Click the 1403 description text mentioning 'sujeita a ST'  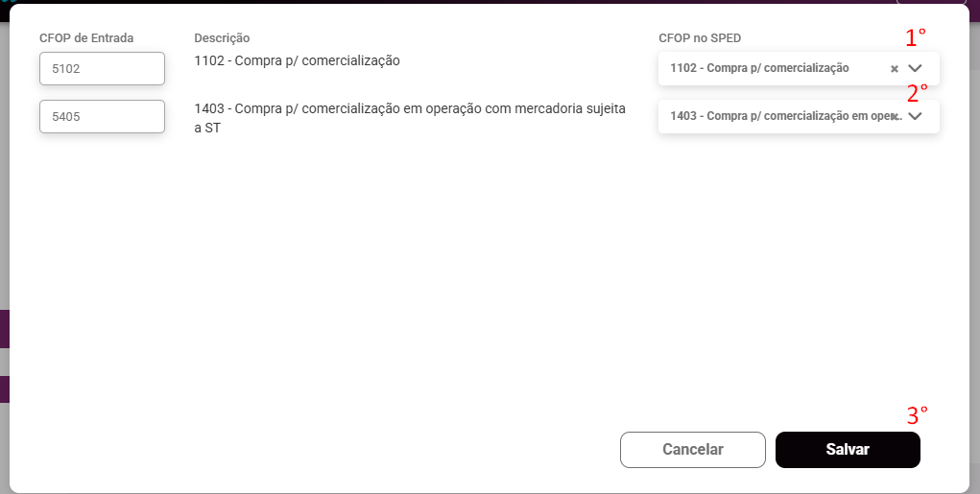click(x=410, y=118)
